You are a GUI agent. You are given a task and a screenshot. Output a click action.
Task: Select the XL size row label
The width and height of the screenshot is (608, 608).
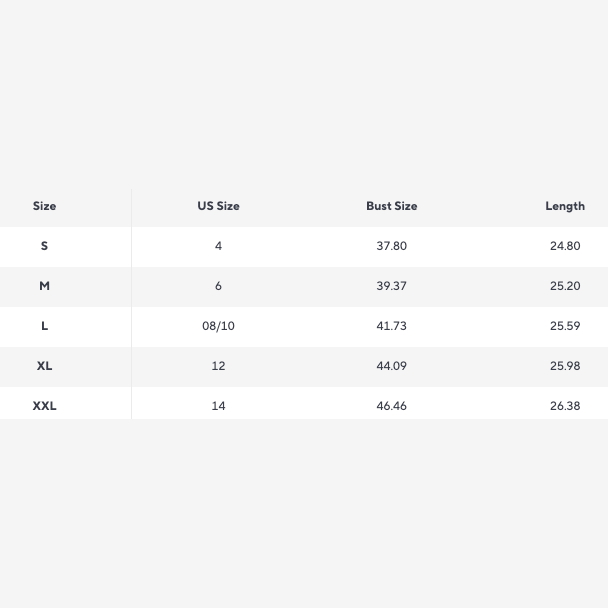pos(44,366)
